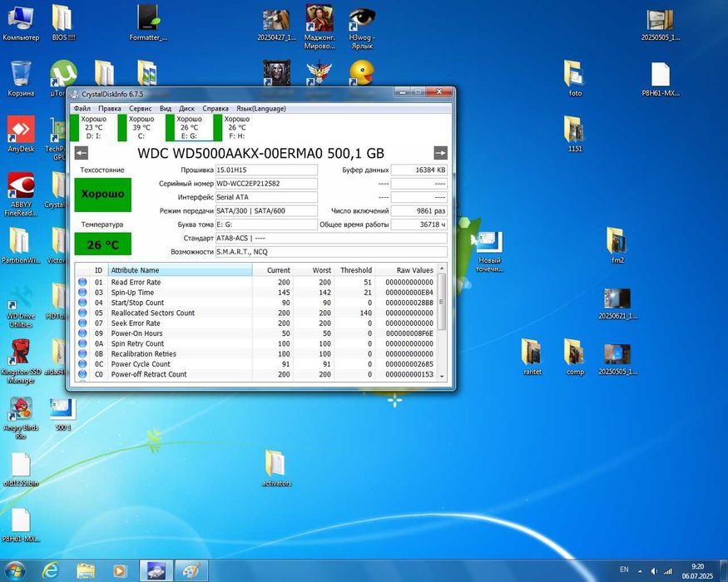728x582 pixels.
Task: Open the Сервис menu
Action: [141, 108]
